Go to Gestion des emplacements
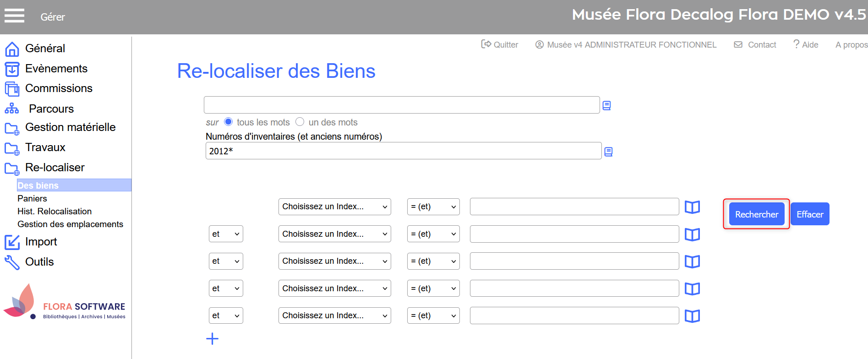868x359 pixels. click(70, 224)
